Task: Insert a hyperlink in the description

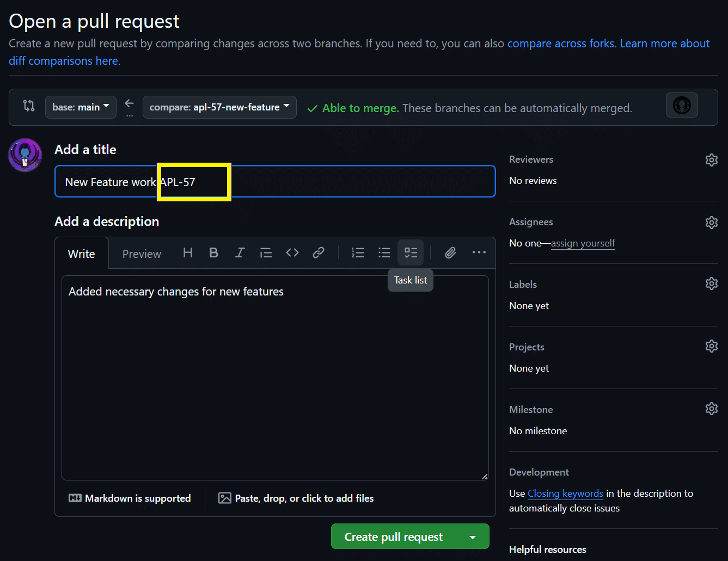Action: click(318, 252)
